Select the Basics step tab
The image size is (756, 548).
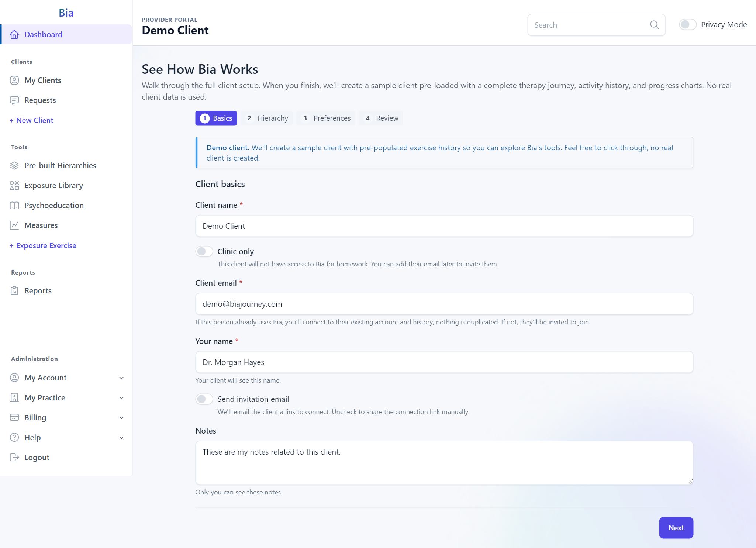(x=216, y=118)
